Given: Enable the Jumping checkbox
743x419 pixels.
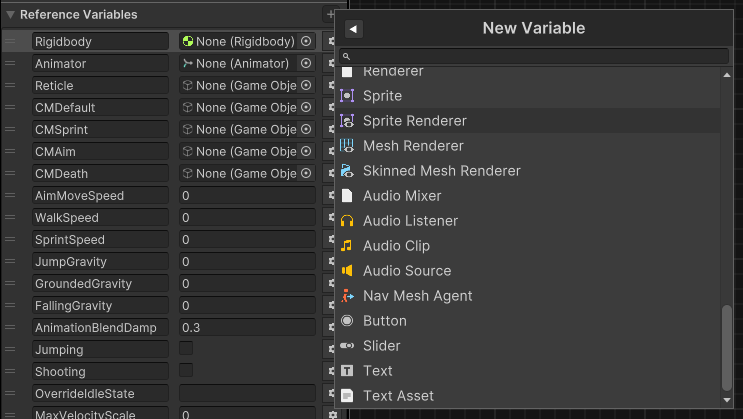Looking at the screenshot, I should click(186, 348).
